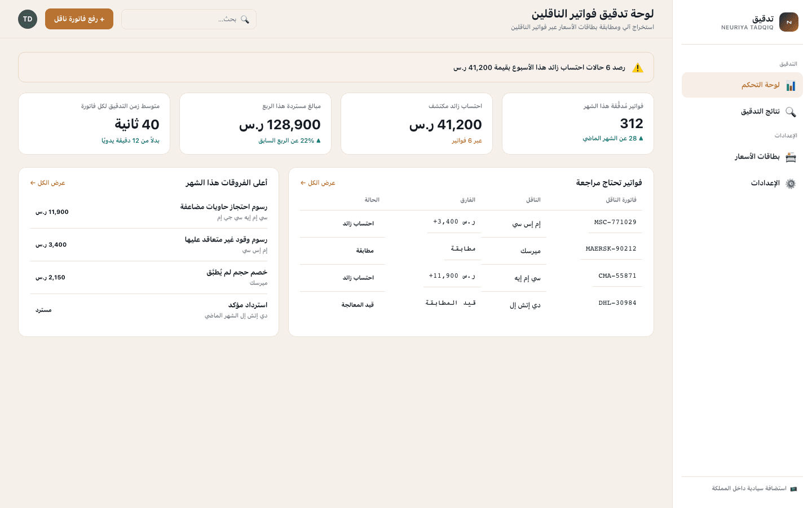Viewport: 812px width, 508px height.
Task: Select invoice MAERSK-90212 cell
Action: [x=611, y=249]
